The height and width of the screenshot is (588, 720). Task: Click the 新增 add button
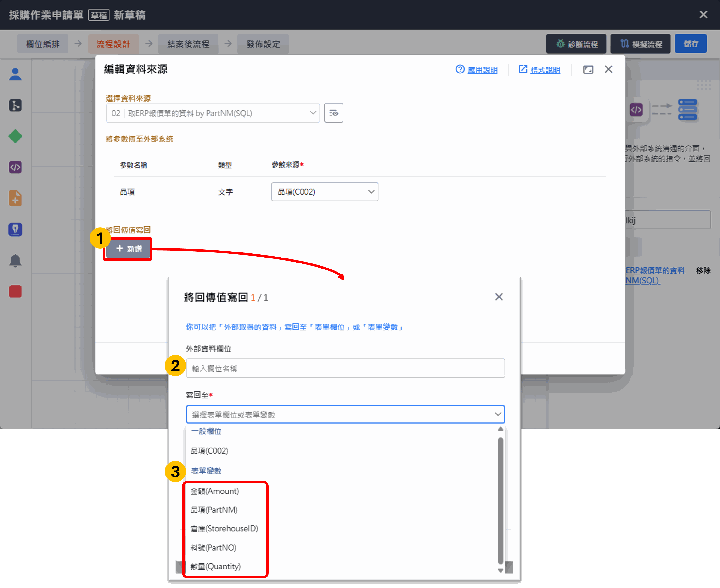(128, 249)
